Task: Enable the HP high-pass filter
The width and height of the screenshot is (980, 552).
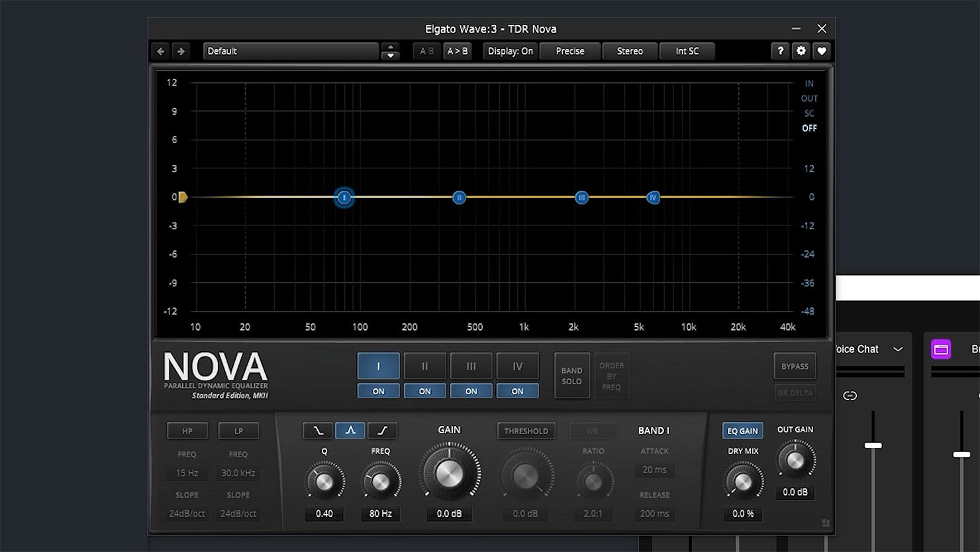Action: 187,431
